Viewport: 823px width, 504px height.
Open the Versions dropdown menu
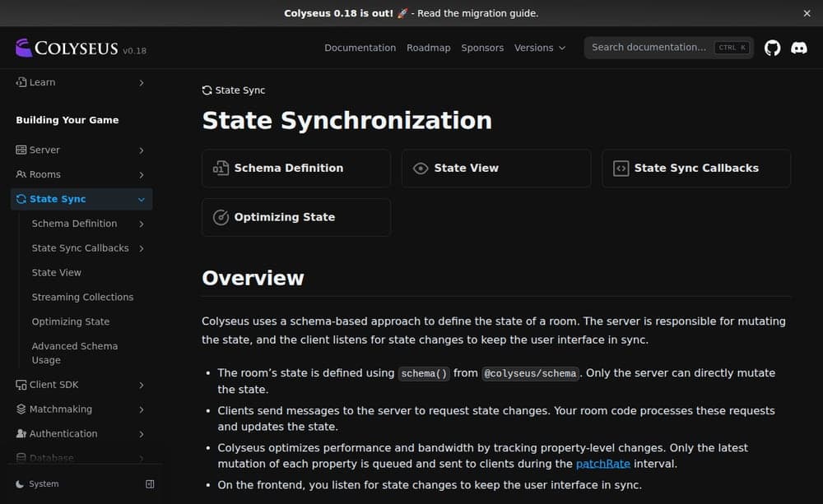click(540, 48)
